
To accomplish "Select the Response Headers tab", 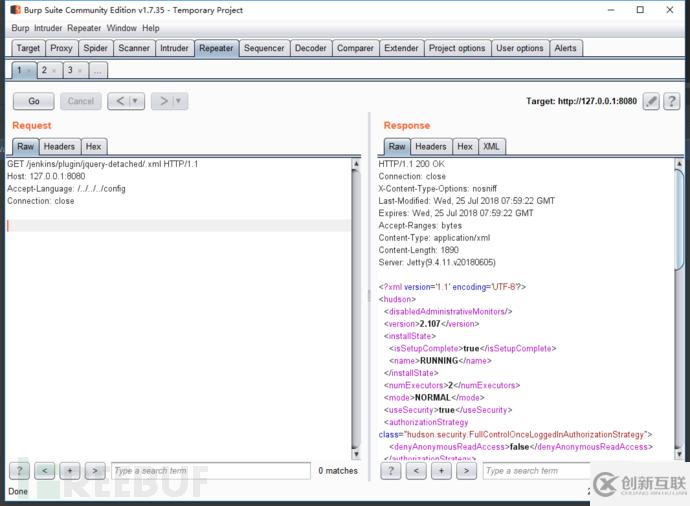I will click(431, 147).
